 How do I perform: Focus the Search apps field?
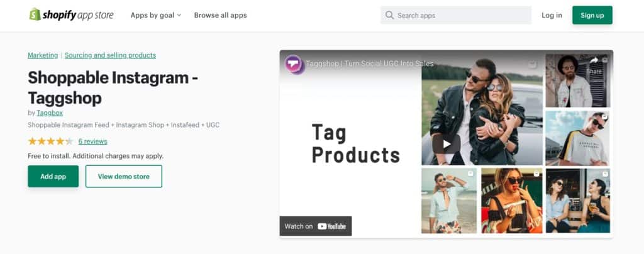(x=456, y=15)
